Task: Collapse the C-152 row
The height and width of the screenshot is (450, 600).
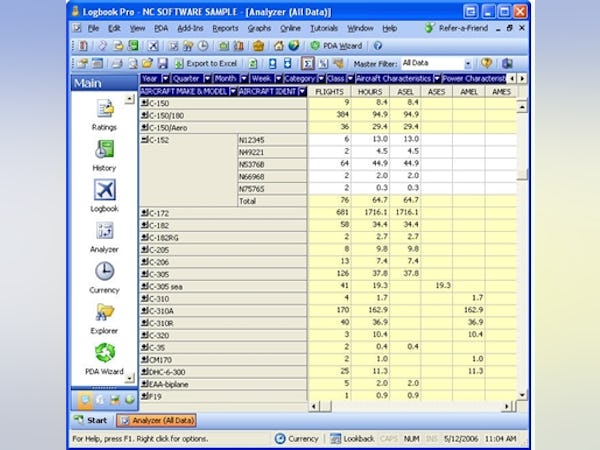Action: (x=145, y=140)
